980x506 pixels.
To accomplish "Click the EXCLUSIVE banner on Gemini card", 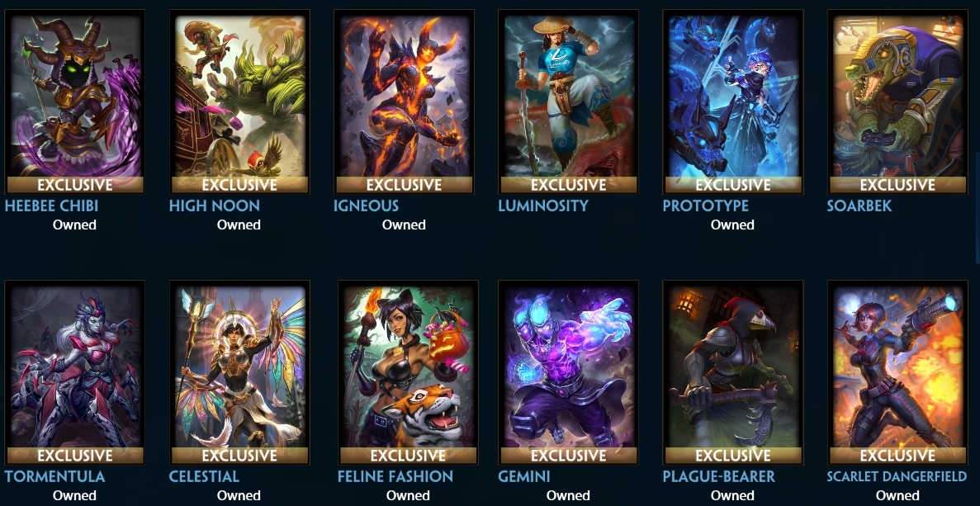I will (x=569, y=456).
